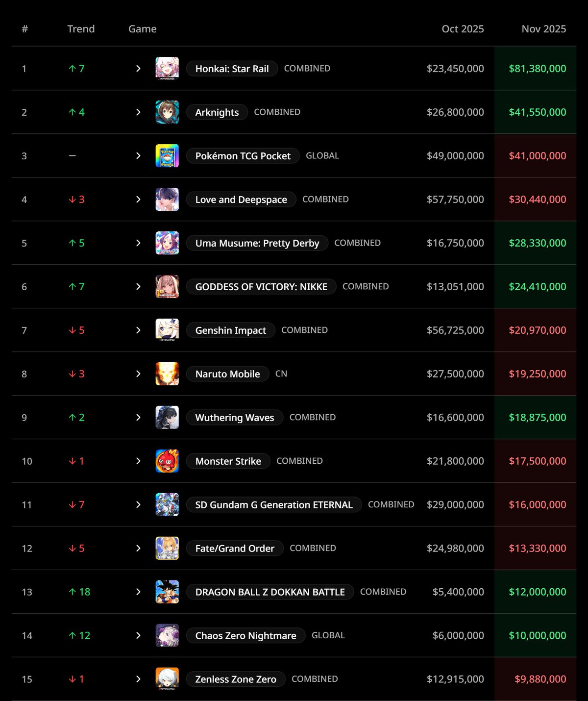Click Arknights' $41,550,000 November revenue cell
This screenshot has height=701, width=588.
tap(537, 112)
